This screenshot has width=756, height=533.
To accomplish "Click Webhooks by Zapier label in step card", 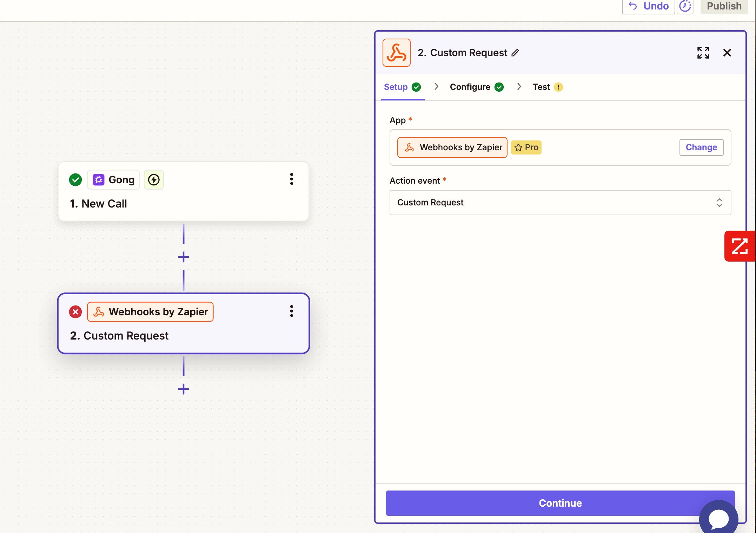I will (x=150, y=312).
